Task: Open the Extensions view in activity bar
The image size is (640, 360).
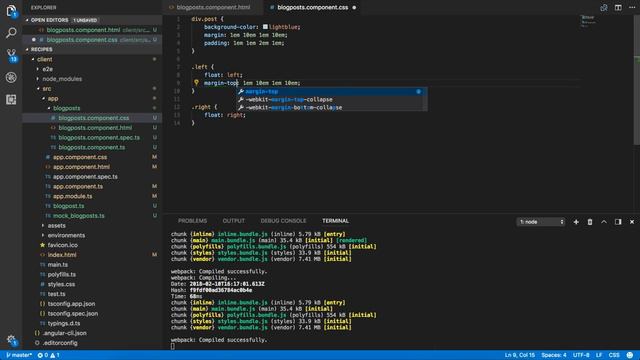Action: point(11,100)
